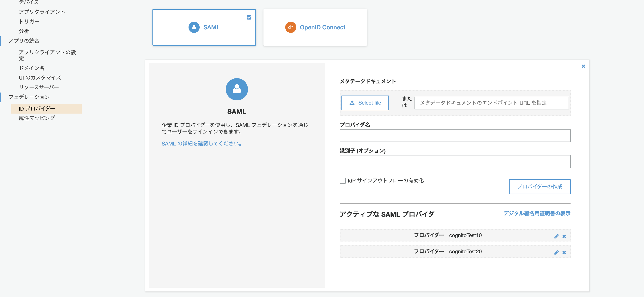Open リソースサーバー settings
Viewport: 644px width, 297px height.
click(39, 87)
